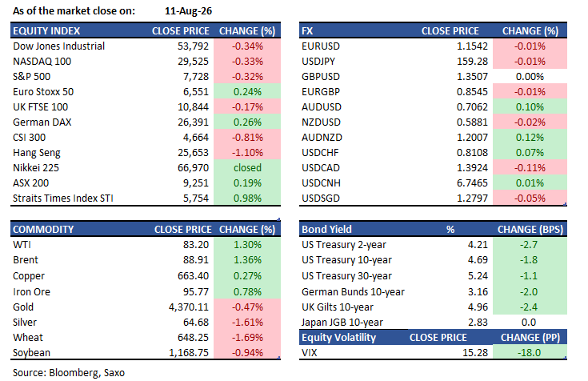Image resolution: width=588 pixels, height=381 pixels.
Task: Click the COMMODITY table header
Action: [43, 230]
